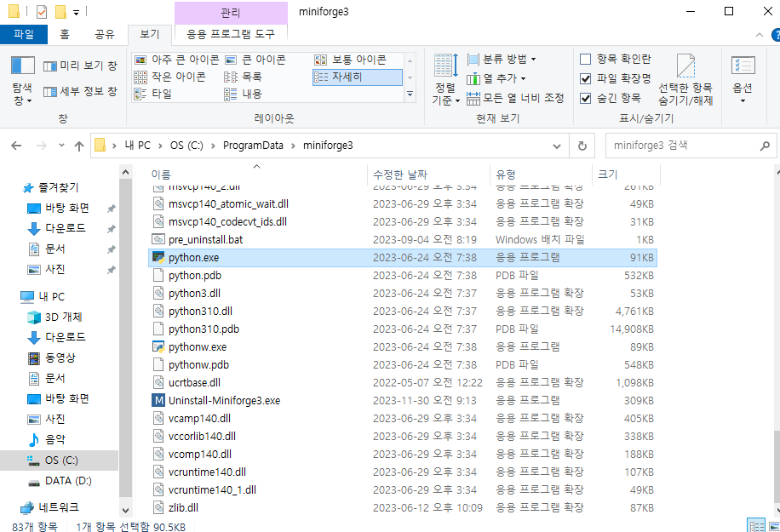Image resolution: width=780 pixels, height=532 pixels.
Task: Select the zlib.dll file row
Action: (403, 508)
